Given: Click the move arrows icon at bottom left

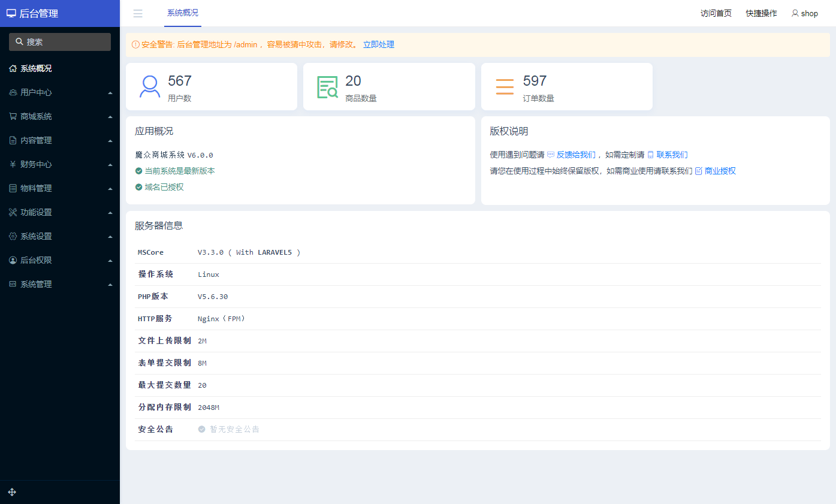Looking at the screenshot, I should [12, 492].
